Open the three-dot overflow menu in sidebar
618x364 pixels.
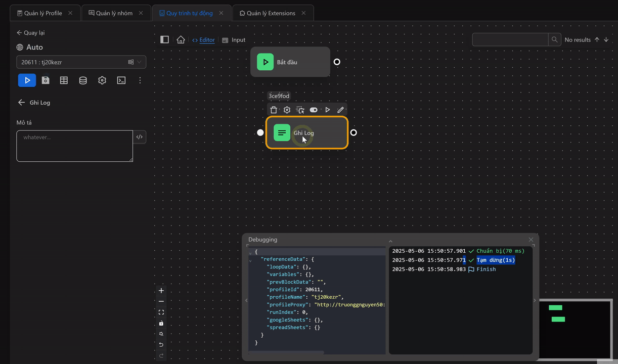tap(140, 80)
